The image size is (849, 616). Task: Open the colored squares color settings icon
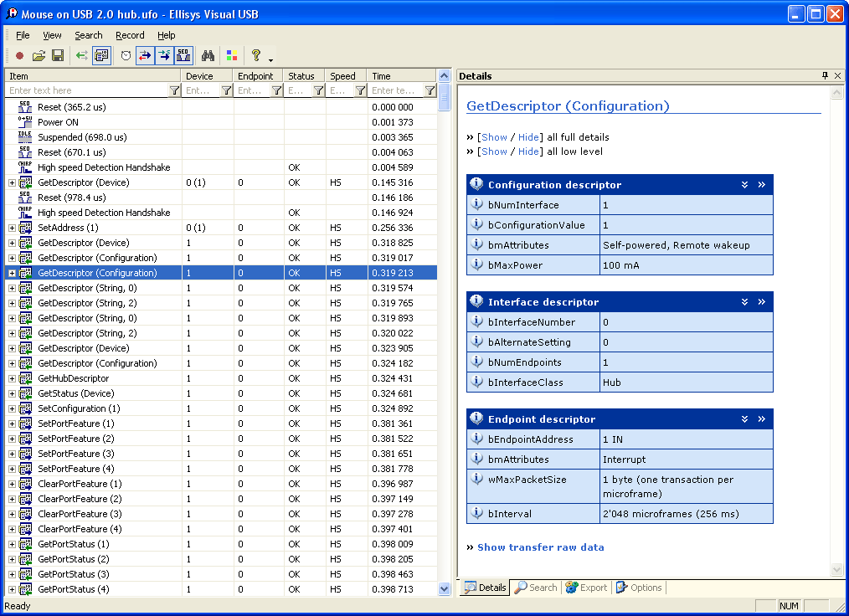click(232, 55)
